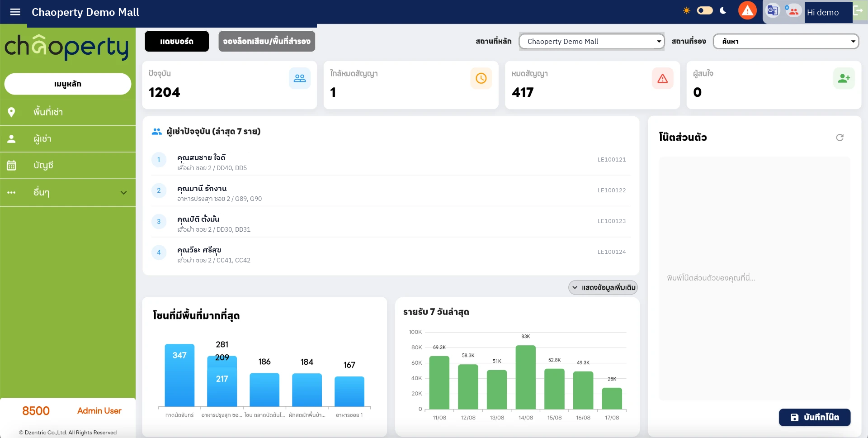This screenshot has height=438, width=868.
Task: Open the hamburger menu
Action: (15, 12)
